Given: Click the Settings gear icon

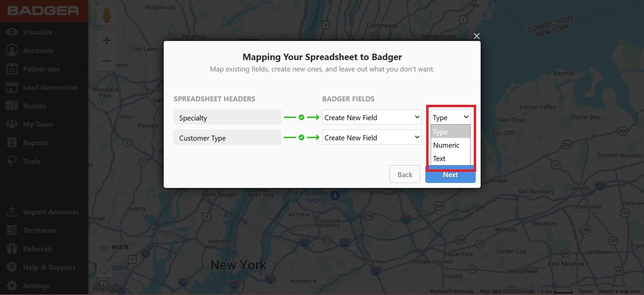Looking at the screenshot, I should pos(12,286).
